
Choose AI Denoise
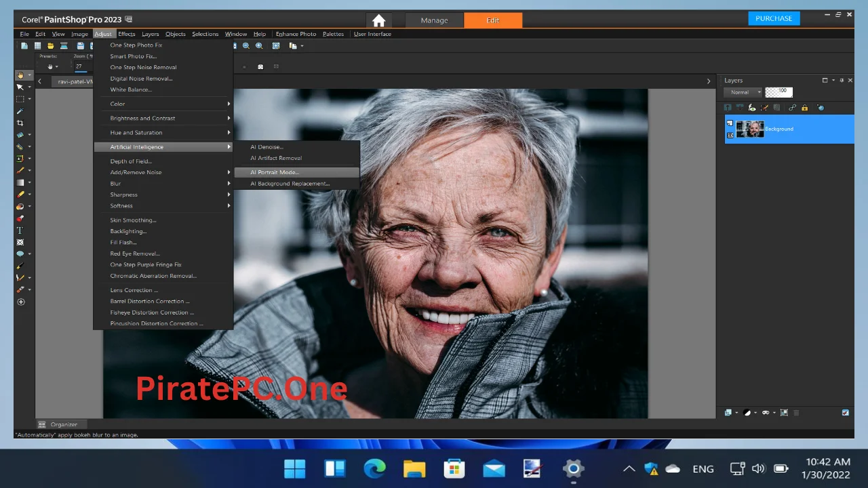click(x=296, y=147)
